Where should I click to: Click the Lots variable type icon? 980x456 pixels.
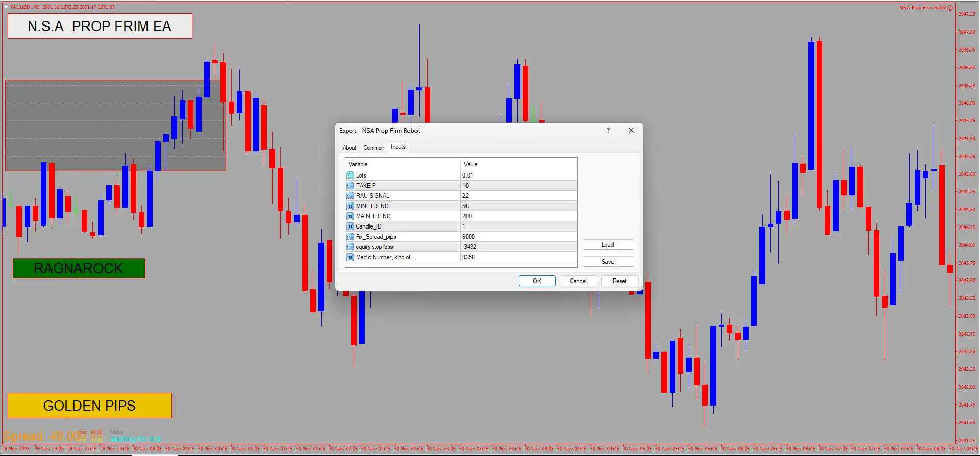pos(350,175)
